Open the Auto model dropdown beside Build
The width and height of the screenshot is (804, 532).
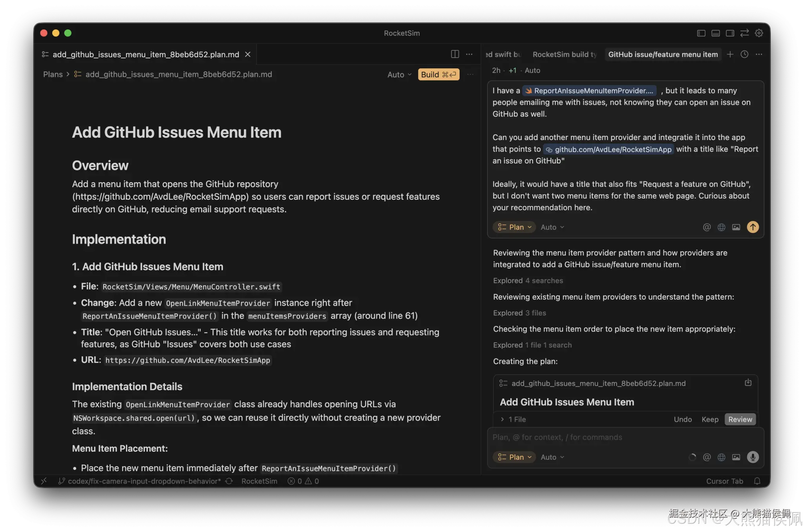coord(399,75)
